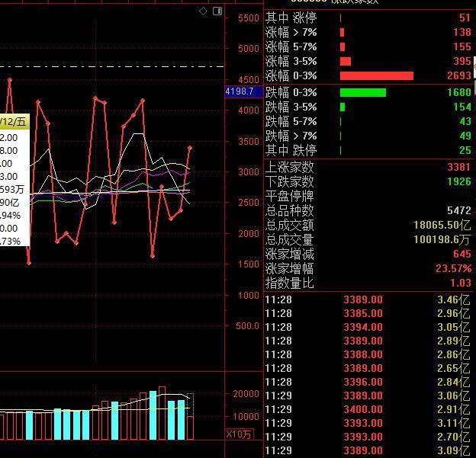
Task: Select the tick row with volume 3.46亿
Action: click(x=368, y=299)
